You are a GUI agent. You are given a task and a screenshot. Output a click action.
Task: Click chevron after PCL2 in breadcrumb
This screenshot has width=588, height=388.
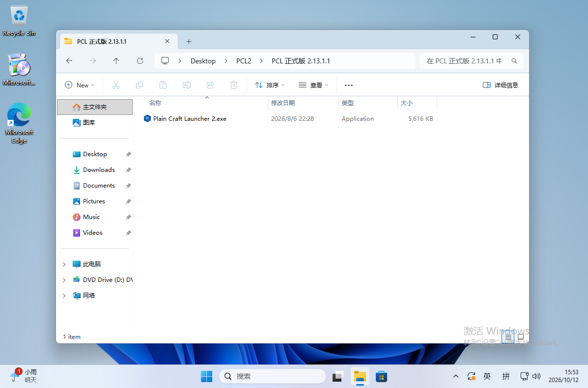261,61
